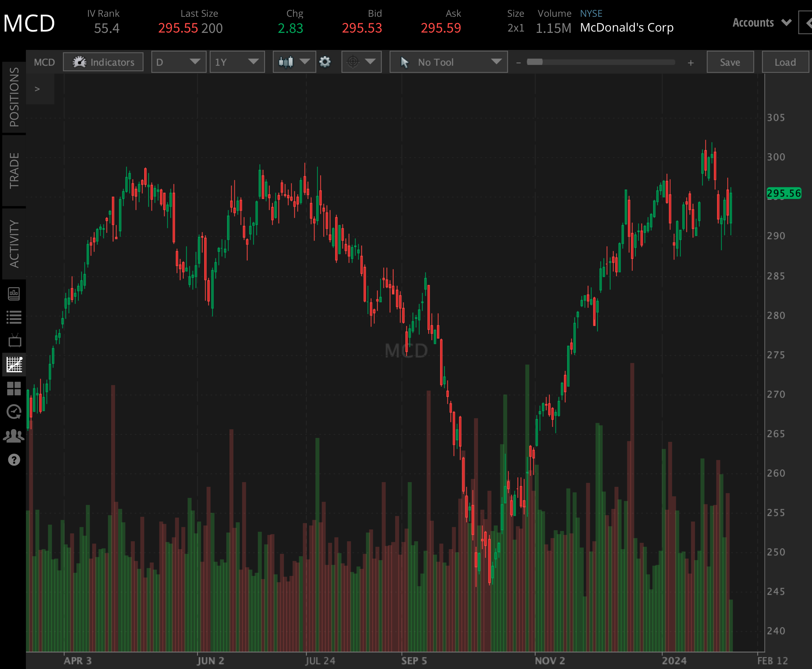Click the crosshair tool icon

coord(353,62)
